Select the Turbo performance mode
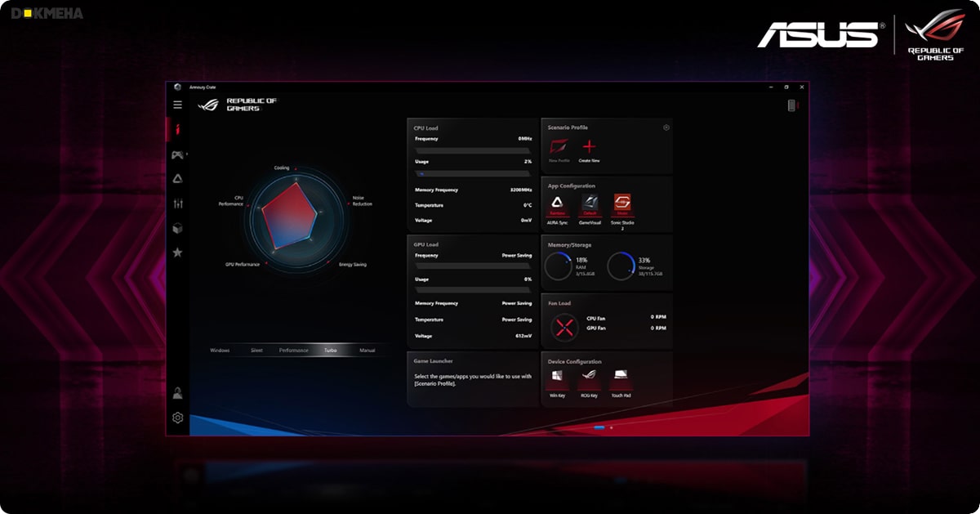This screenshot has width=980, height=514. (x=331, y=350)
